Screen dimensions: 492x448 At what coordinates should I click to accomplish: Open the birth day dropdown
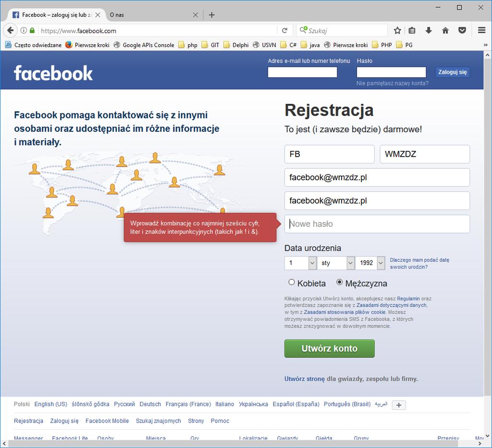(x=300, y=263)
